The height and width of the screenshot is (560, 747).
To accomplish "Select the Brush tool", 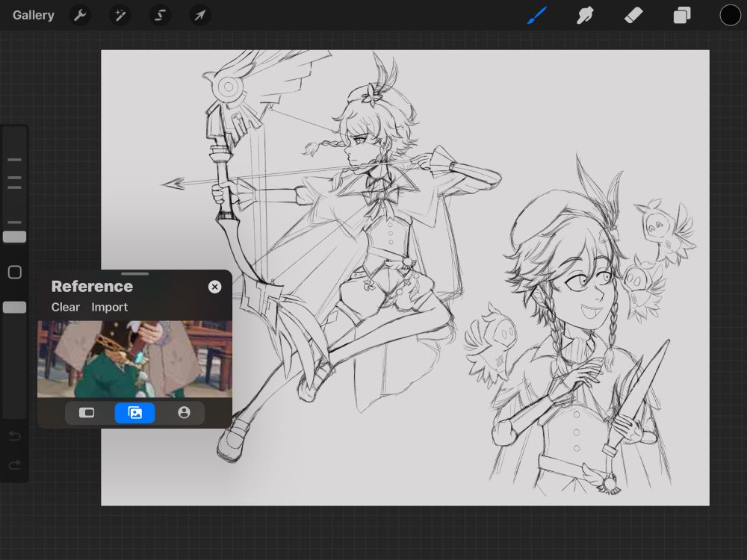I will (x=537, y=15).
